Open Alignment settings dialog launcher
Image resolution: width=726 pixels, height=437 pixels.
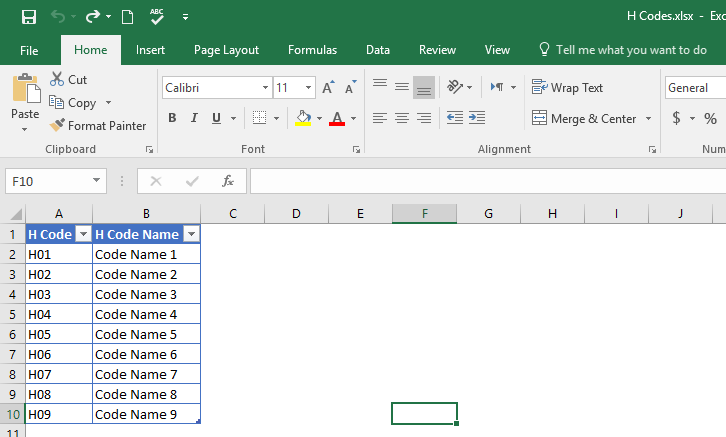pos(652,150)
